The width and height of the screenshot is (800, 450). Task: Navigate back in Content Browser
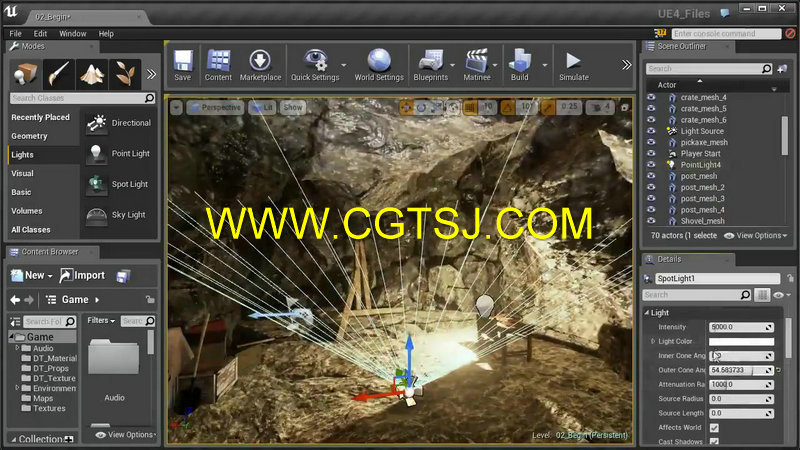15,300
